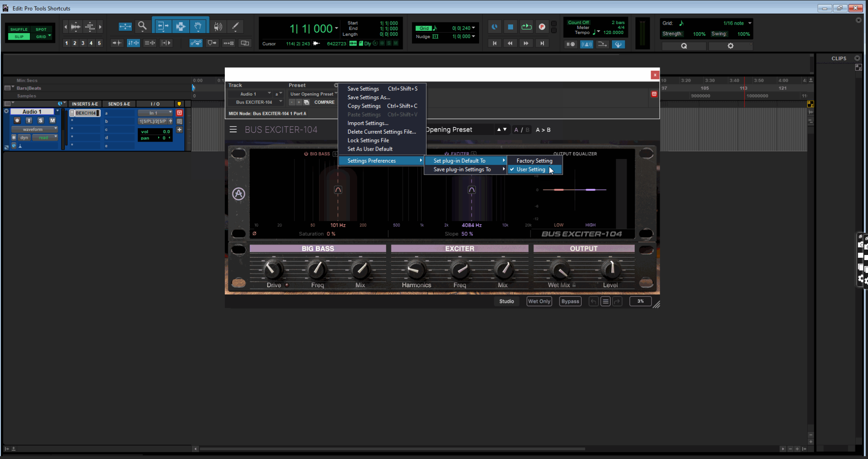868x459 pixels.
Task: Open the plug-in Audio 1 track selector
Action: (x=250, y=94)
